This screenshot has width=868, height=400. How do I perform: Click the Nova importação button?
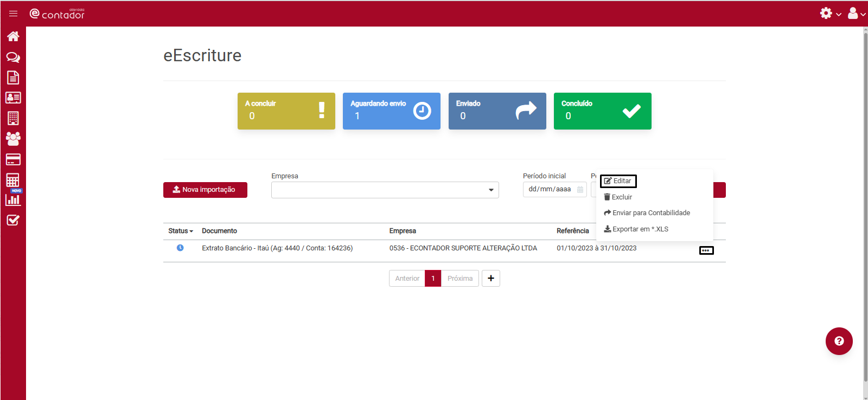click(205, 190)
